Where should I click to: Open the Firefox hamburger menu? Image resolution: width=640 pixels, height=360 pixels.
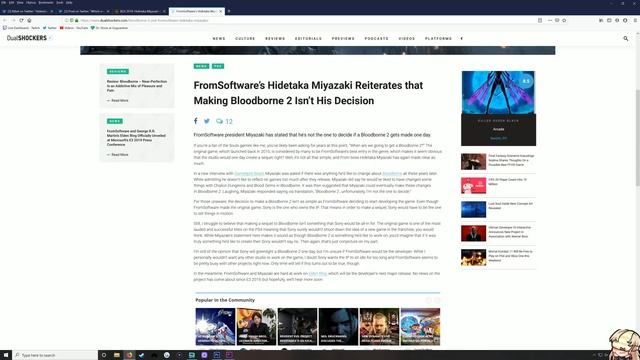[x=635, y=20]
